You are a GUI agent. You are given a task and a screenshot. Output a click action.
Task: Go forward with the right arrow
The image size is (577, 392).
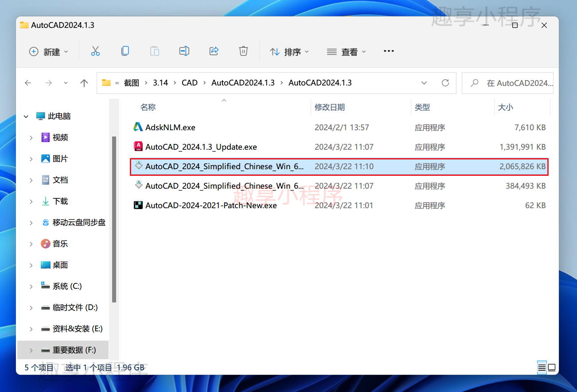(49, 83)
